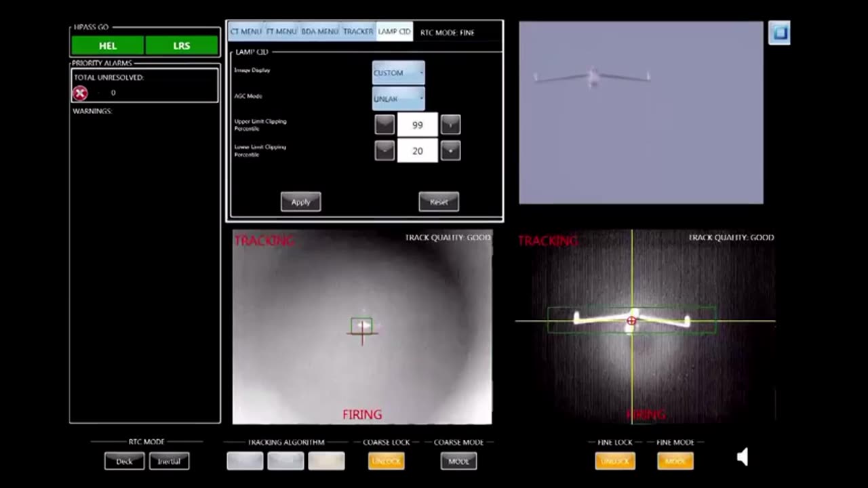Switch to the TRACKER tab
Image resolution: width=868 pixels, height=488 pixels.
click(358, 32)
